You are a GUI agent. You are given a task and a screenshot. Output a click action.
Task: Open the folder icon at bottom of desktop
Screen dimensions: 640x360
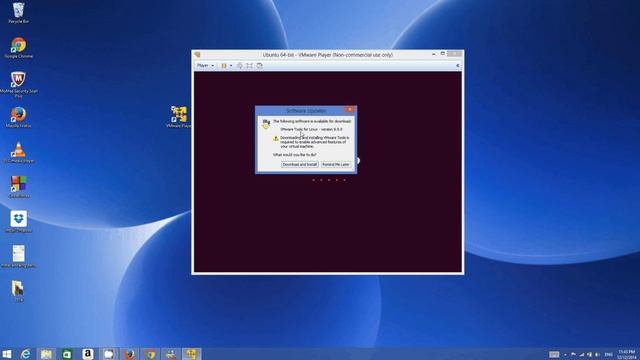tap(18, 291)
